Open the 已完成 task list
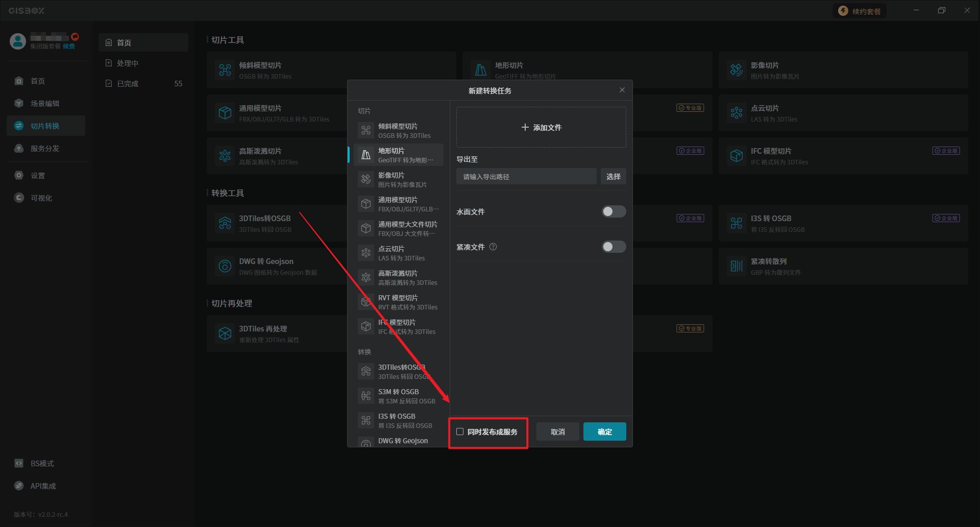This screenshot has height=527, width=980. pos(128,84)
